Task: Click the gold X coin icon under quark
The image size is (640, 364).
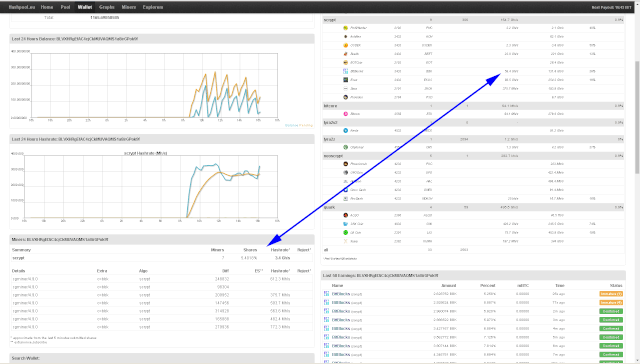Action: pos(345,241)
